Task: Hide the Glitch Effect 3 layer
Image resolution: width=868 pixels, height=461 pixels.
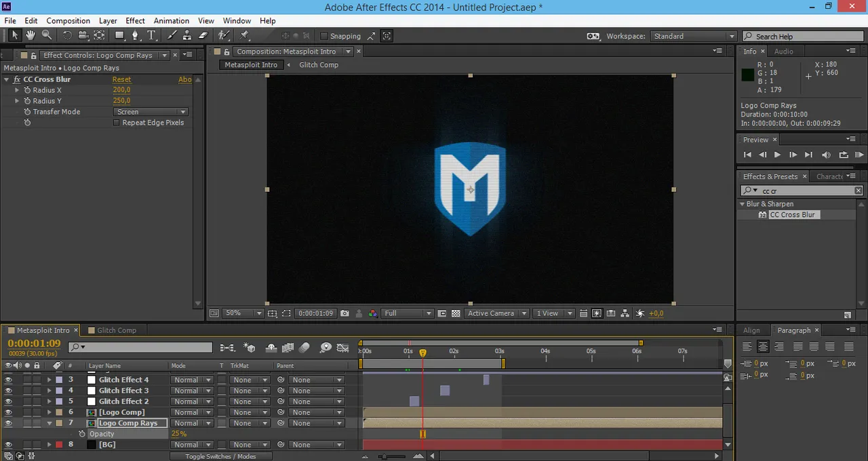Action: tap(9, 390)
